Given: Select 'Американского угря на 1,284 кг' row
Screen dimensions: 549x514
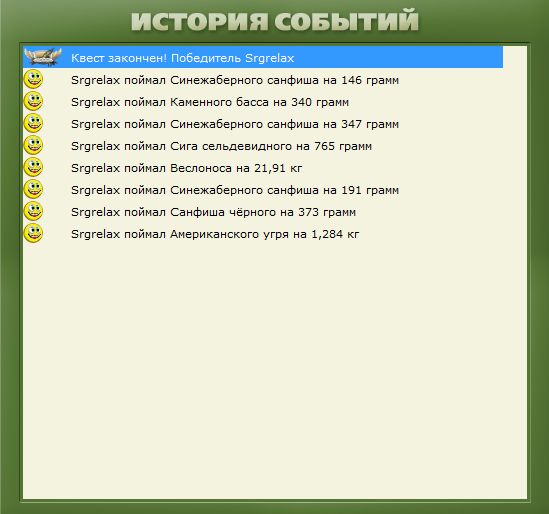Looking at the screenshot, I should 263,234.
